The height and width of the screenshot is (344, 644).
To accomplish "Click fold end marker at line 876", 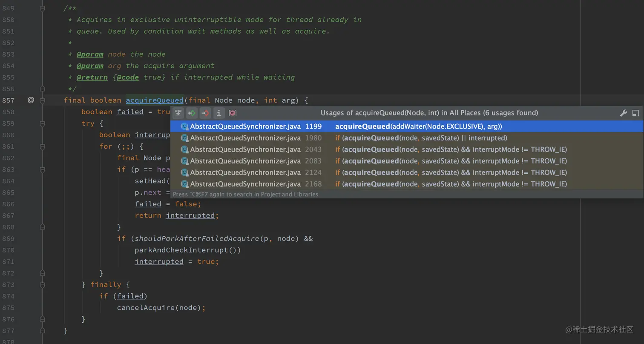I will [x=42, y=319].
